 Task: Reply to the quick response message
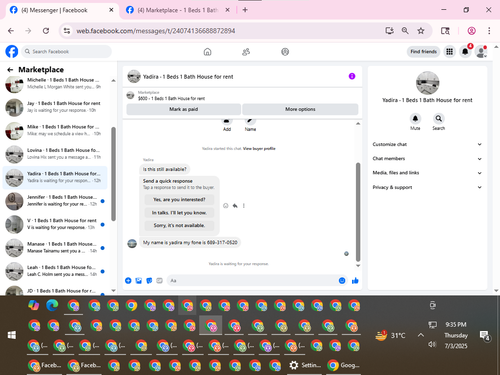pyautogui.click(x=235, y=206)
